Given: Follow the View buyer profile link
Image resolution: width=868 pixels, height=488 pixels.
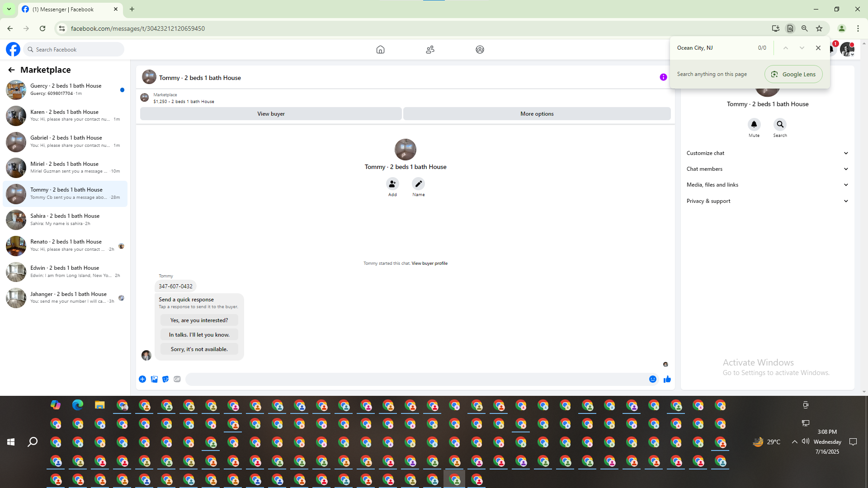Looking at the screenshot, I should click(x=429, y=263).
